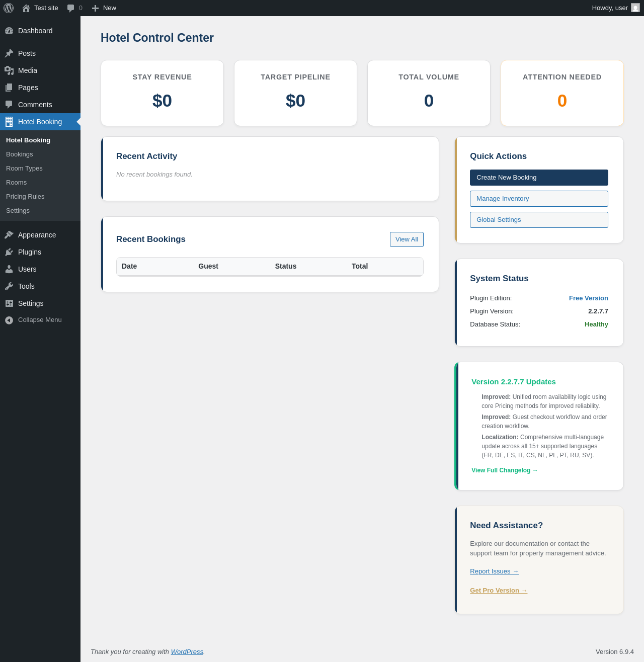The height and width of the screenshot is (662, 644).
Task: Open the comments bubble icon in admin bar
Action: pyautogui.click(x=71, y=8)
